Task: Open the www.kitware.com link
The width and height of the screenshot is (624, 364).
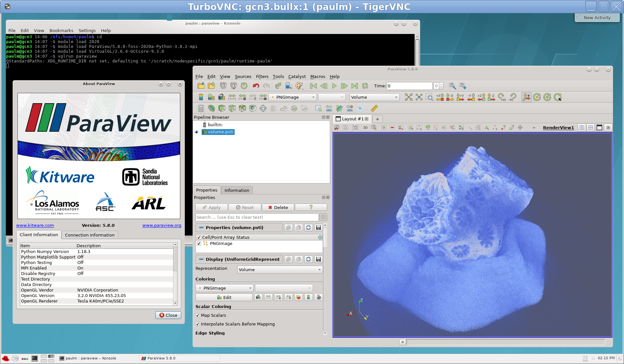Action: click(x=35, y=225)
